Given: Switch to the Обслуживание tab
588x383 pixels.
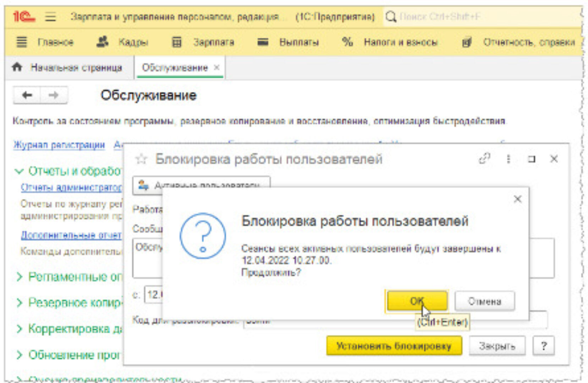Looking at the screenshot, I should click(x=175, y=67).
